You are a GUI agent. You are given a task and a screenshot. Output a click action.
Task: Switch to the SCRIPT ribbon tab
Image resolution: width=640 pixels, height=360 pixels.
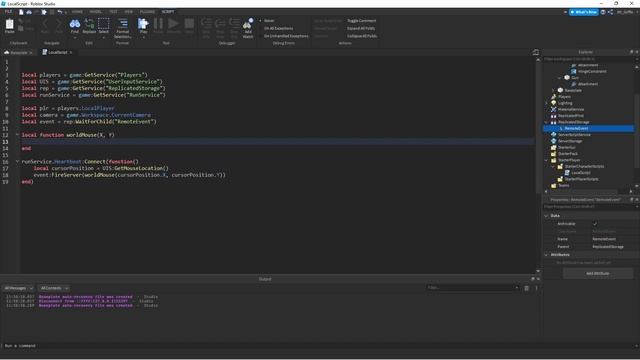[x=168, y=12]
